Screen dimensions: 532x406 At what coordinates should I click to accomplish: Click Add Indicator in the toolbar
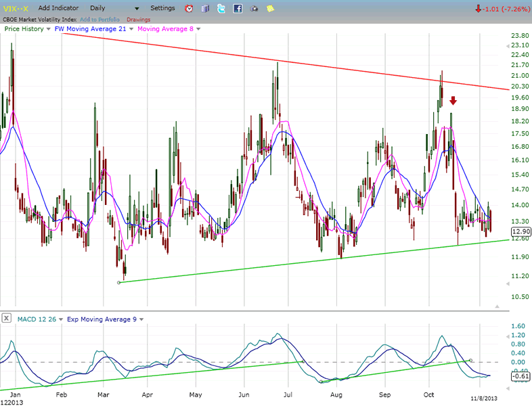[x=60, y=9]
